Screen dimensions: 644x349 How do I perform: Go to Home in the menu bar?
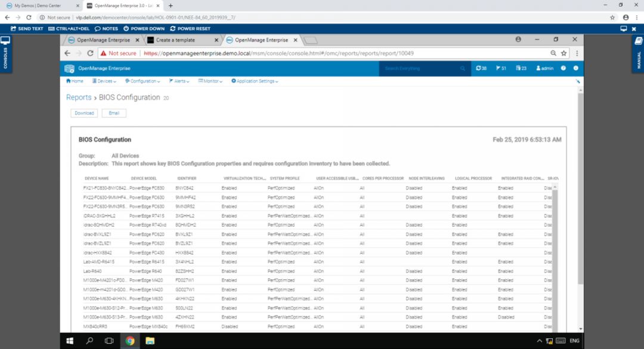pos(75,81)
